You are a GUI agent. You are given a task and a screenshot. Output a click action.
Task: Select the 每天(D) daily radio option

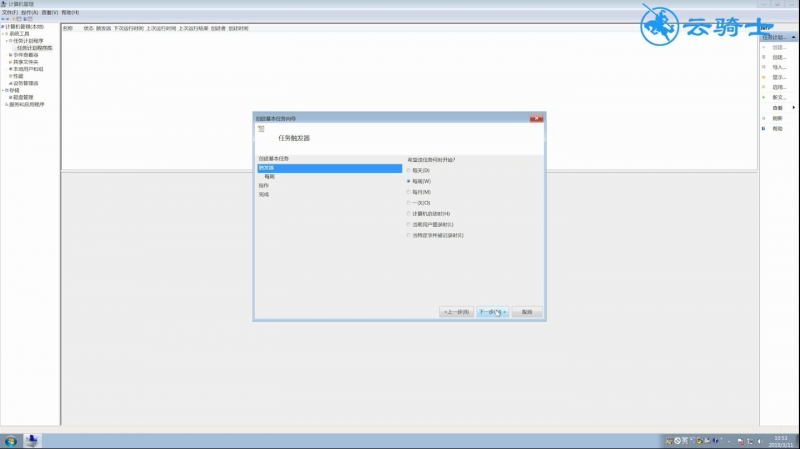[x=409, y=170]
